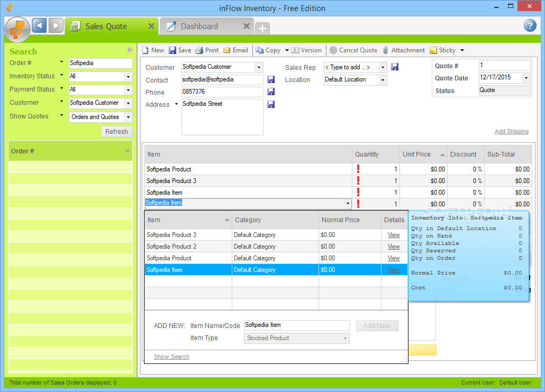Add a Sticky note

(x=442, y=50)
